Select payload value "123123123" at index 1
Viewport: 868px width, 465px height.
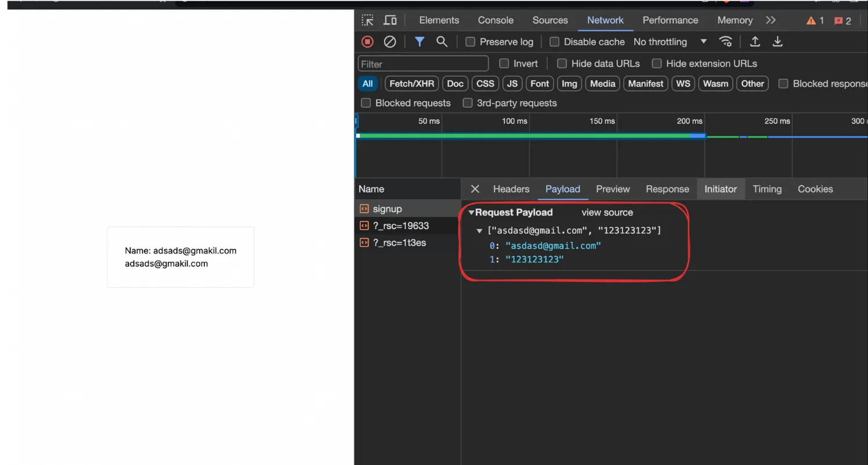point(534,259)
